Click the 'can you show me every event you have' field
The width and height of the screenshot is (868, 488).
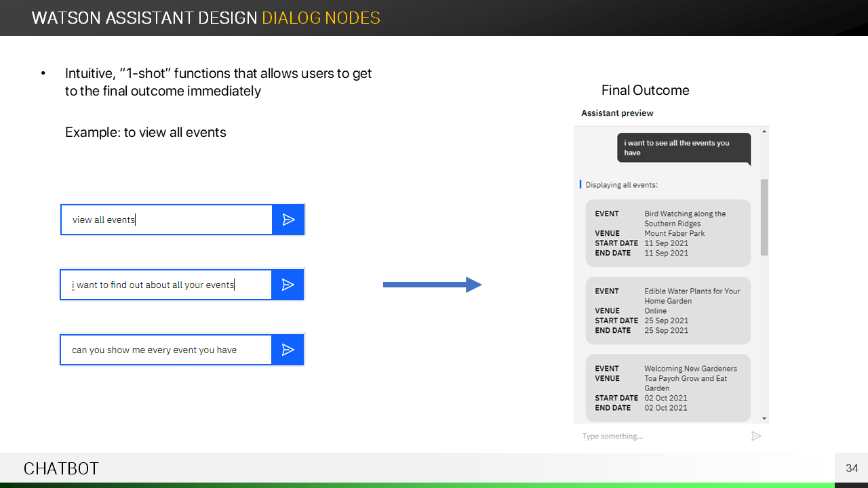point(165,350)
